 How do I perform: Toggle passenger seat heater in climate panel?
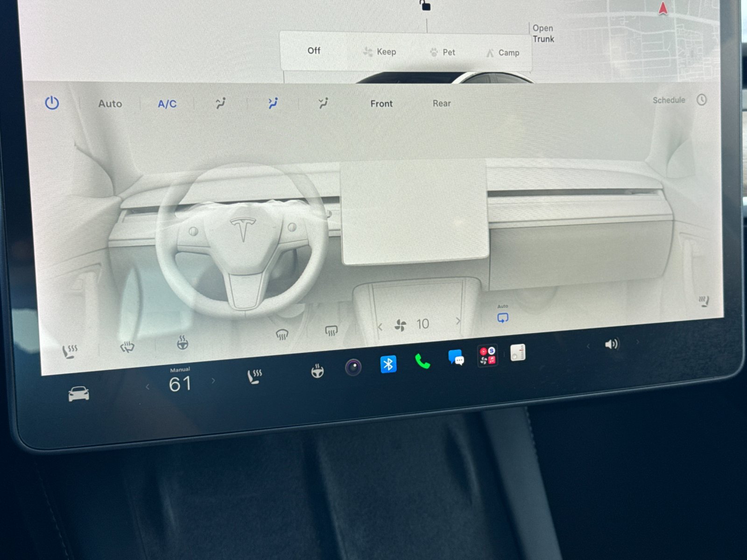[x=704, y=301]
